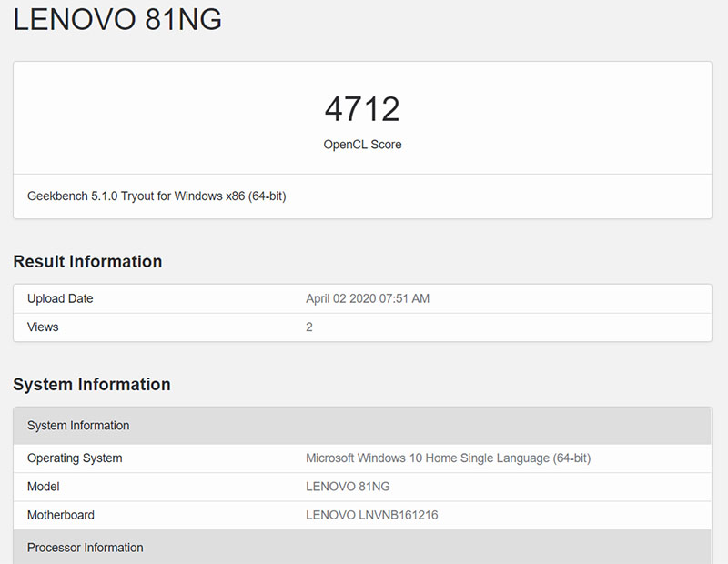
Task: Click the LENOVO 81NG page title
Action: pyautogui.click(x=117, y=20)
